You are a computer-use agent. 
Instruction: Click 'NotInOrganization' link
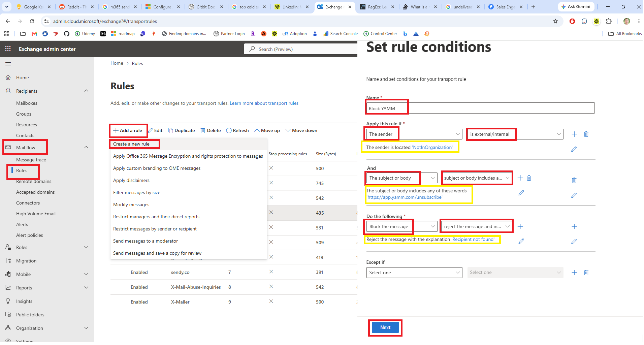432,147
